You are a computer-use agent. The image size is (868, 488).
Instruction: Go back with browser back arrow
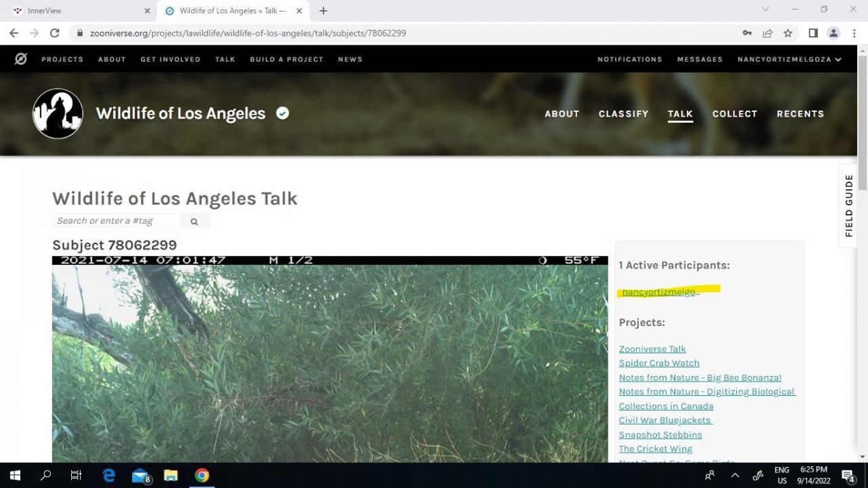click(x=14, y=33)
